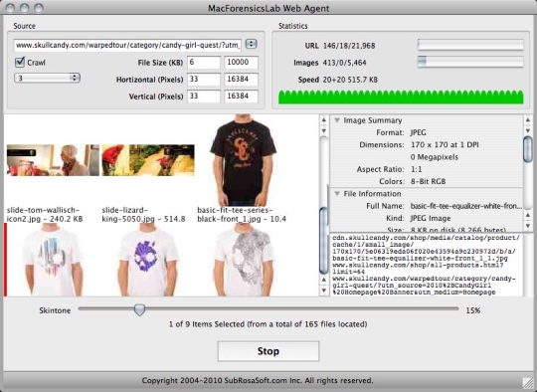Image resolution: width=537 pixels, height=392 pixels.
Task: Click the info panel scrollbar thumb
Action: (x=528, y=149)
